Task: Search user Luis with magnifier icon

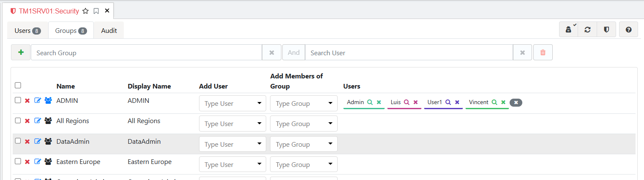Action: [x=407, y=102]
